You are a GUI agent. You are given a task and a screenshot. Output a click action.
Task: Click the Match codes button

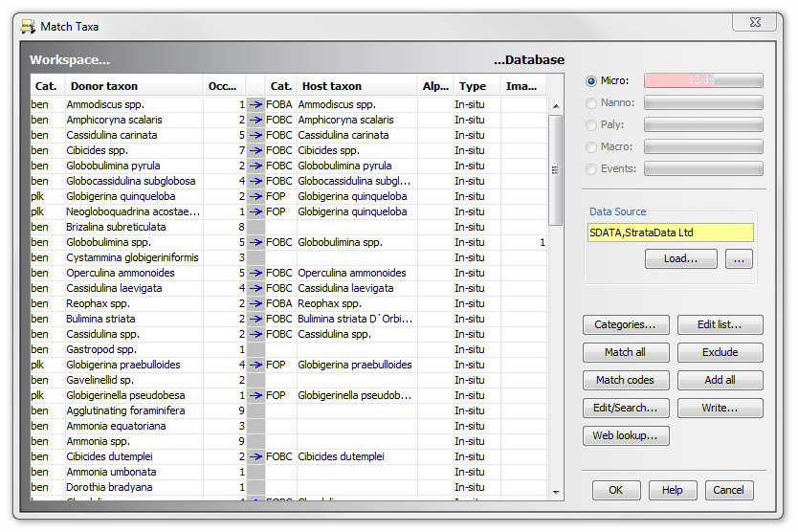coord(626,380)
